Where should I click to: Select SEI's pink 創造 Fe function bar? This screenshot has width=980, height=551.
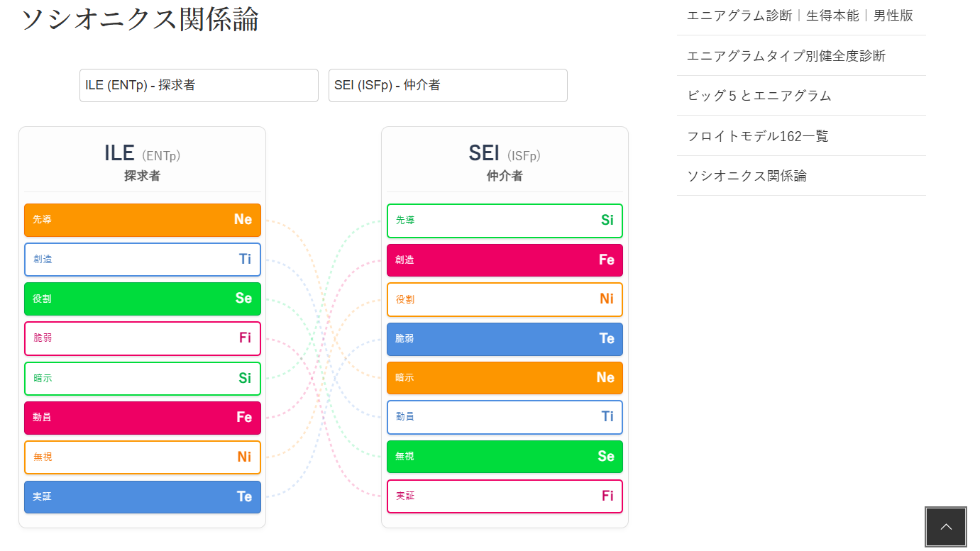point(505,260)
